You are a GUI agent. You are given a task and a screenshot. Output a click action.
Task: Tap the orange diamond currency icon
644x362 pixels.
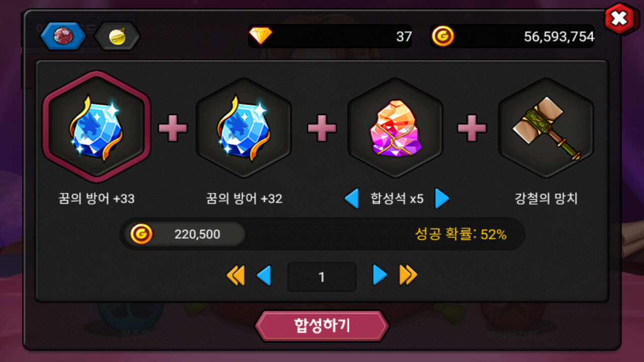pos(261,36)
